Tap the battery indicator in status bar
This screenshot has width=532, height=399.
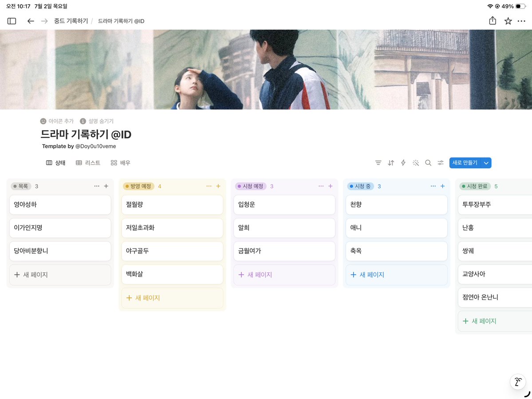[x=520, y=7]
